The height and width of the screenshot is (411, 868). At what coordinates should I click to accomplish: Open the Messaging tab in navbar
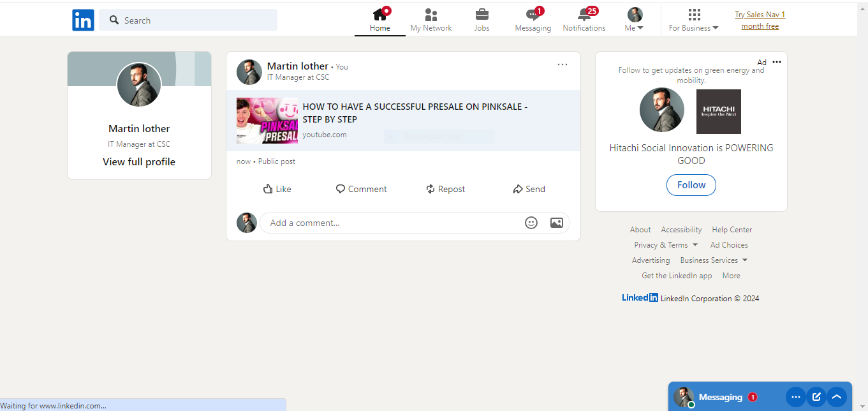tap(533, 20)
